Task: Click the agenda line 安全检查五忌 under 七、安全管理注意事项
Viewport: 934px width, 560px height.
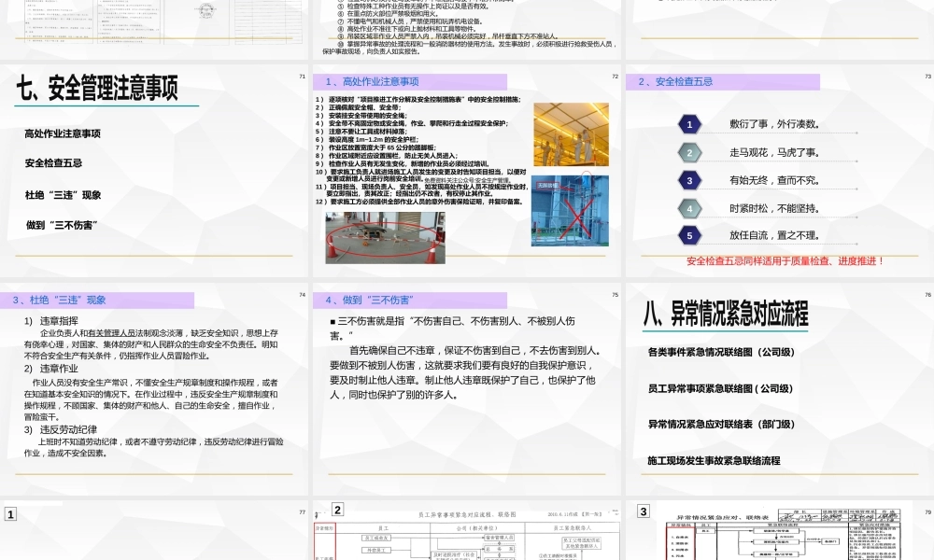Action: pyautogui.click(x=53, y=163)
